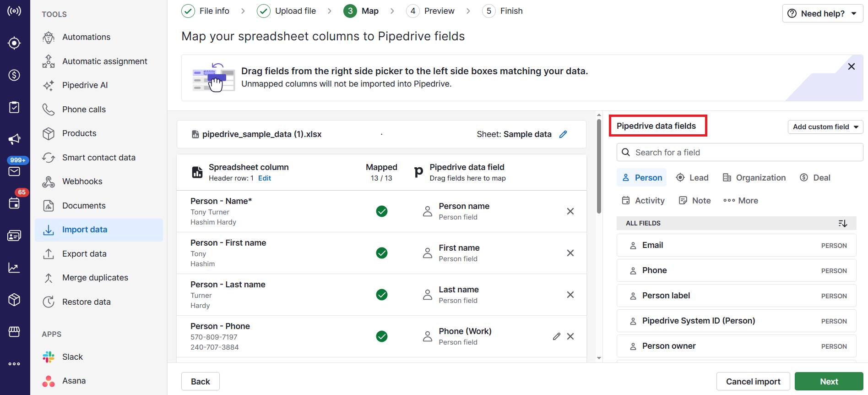Go to the Upload file step
Viewport: 868px width, 395px height.
pos(287,11)
